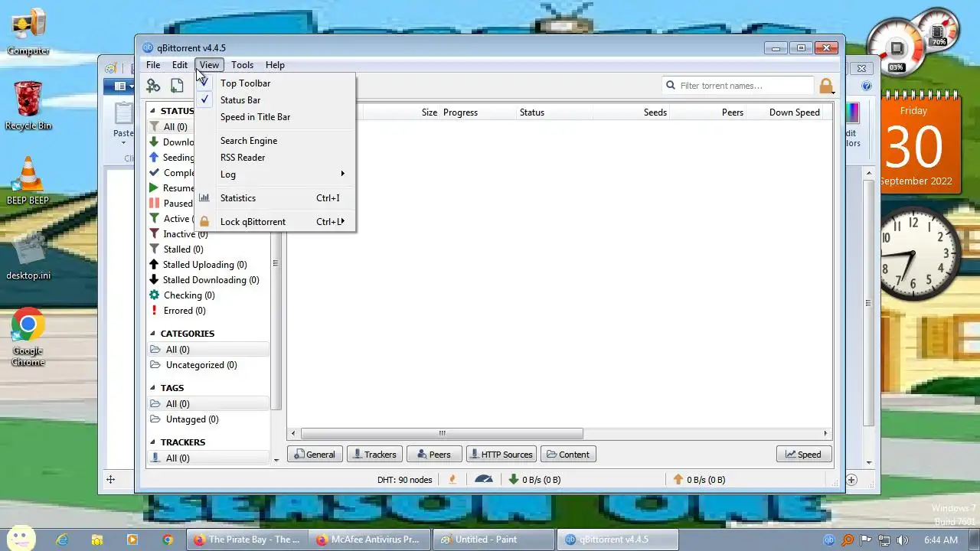Click the upload speed arrow in status bar
Viewport: 980px width, 551px height.
tap(678, 480)
